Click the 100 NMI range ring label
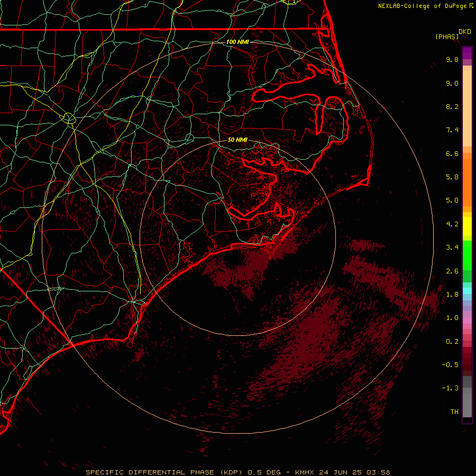The height and width of the screenshot is (476, 476). 237,42
